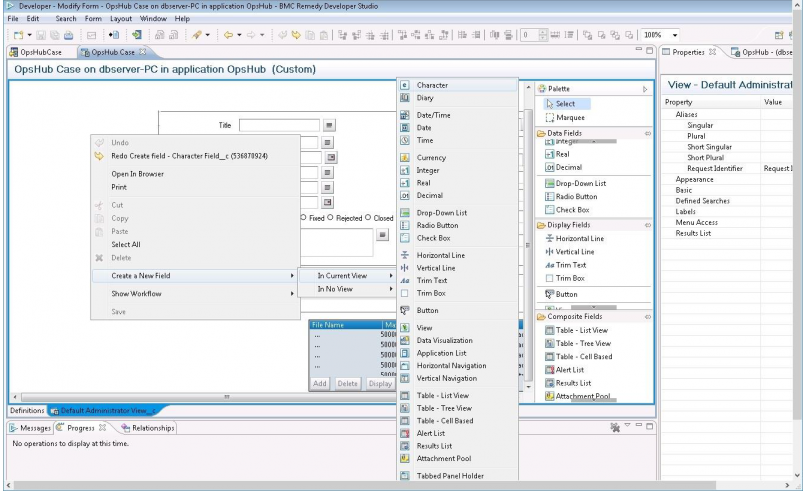804x492 pixels.
Task: Select the Rejected radio button
Action: click(x=331, y=218)
